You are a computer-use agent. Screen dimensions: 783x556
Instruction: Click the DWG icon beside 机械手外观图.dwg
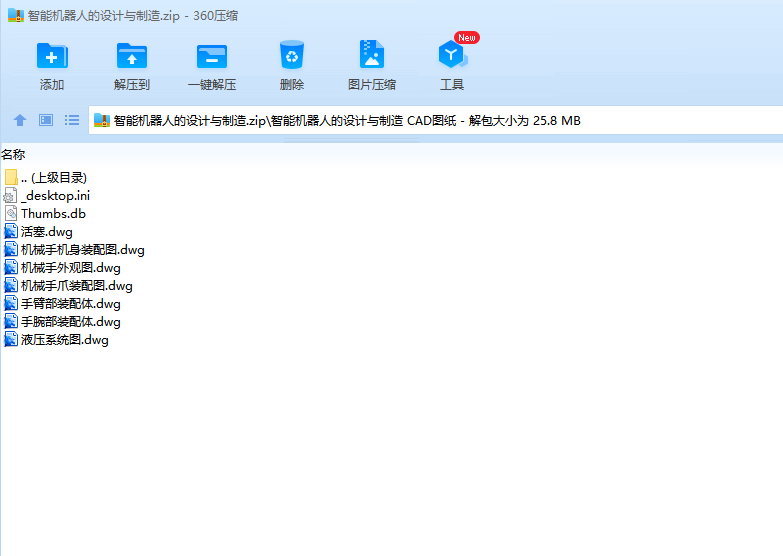coord(11,267)
